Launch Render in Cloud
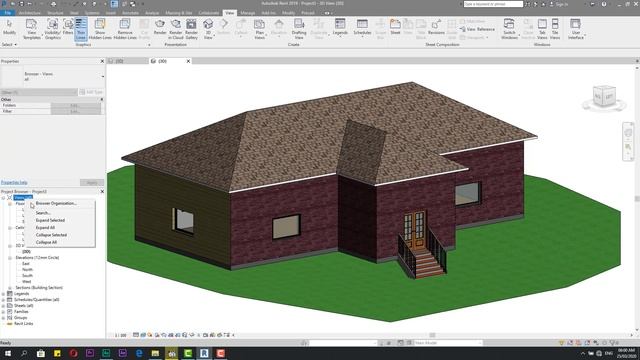The width and height of the screenshot is (640, 360). pyautogui.click(x=176, y=29)
